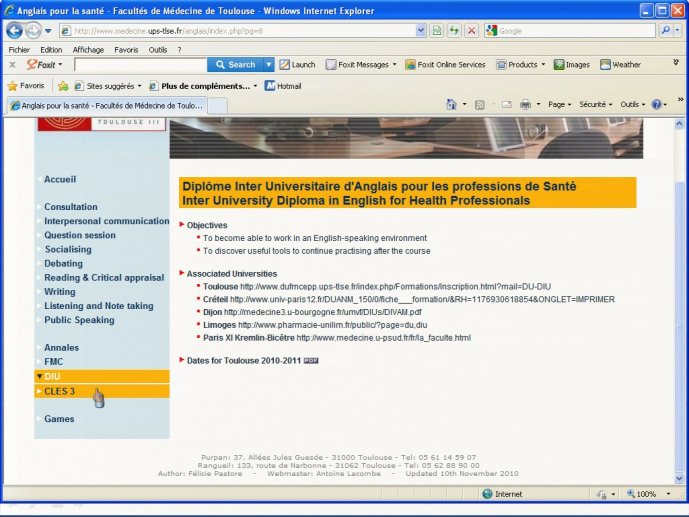
Task: Click the Favoris star button
Action: [26, 86]
